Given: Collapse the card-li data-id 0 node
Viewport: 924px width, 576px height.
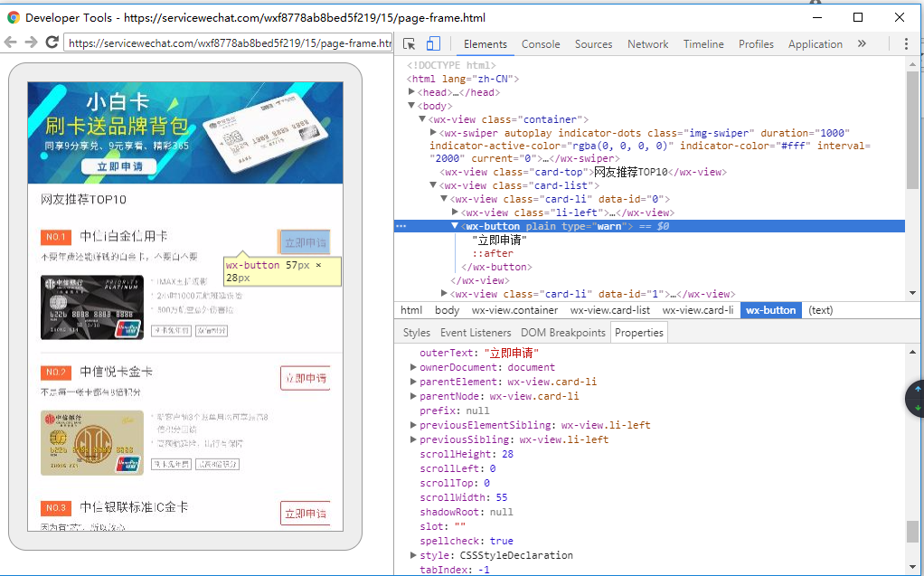Looking at the screenshot, I should tap(444, 199).
